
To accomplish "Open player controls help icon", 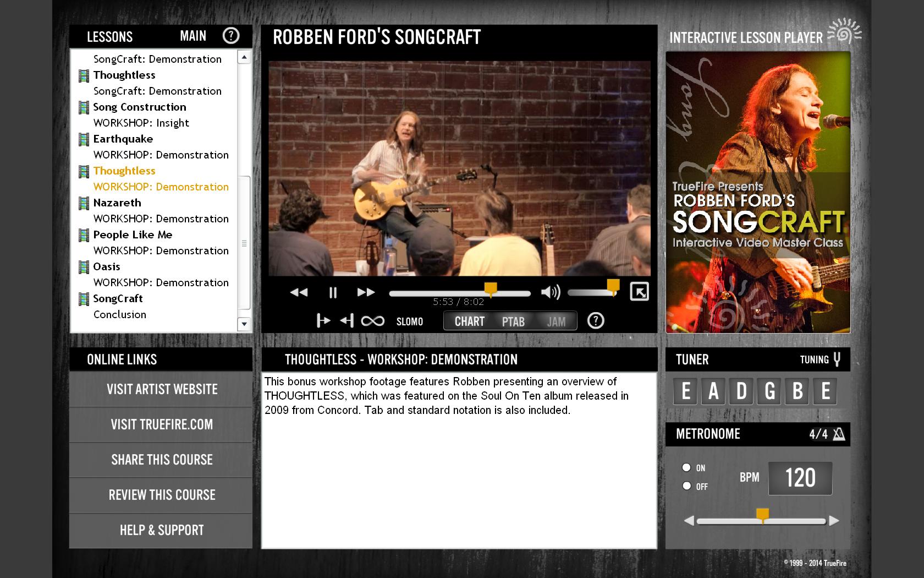I will click(x=596, y=320).
